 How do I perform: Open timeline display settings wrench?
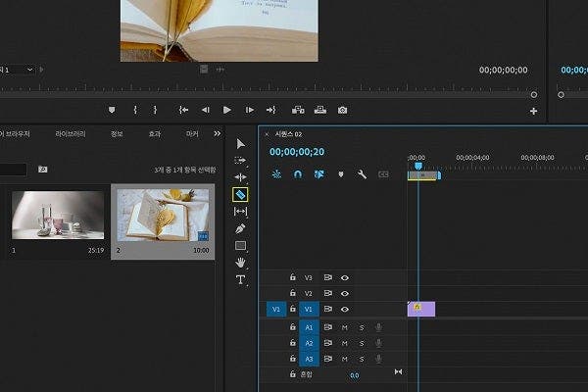click(362, 174)
